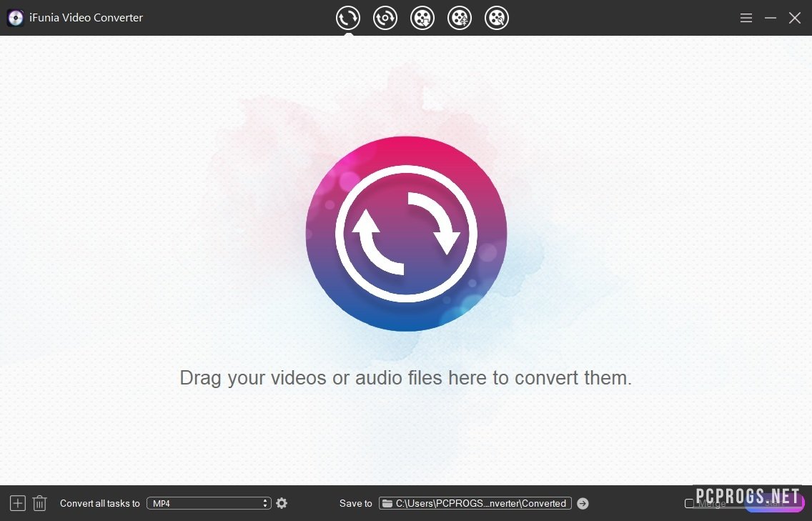
Task: Add files with the plus icon
Action: point(18,503)
